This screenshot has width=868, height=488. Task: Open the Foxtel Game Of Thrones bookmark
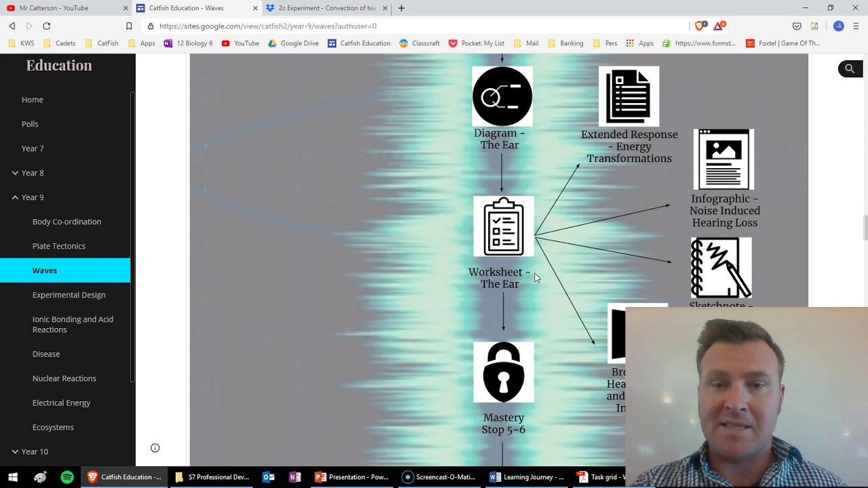click(783, 43)
